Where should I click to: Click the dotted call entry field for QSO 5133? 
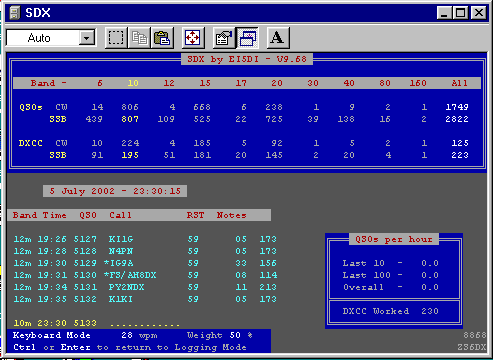click(145, 324)
